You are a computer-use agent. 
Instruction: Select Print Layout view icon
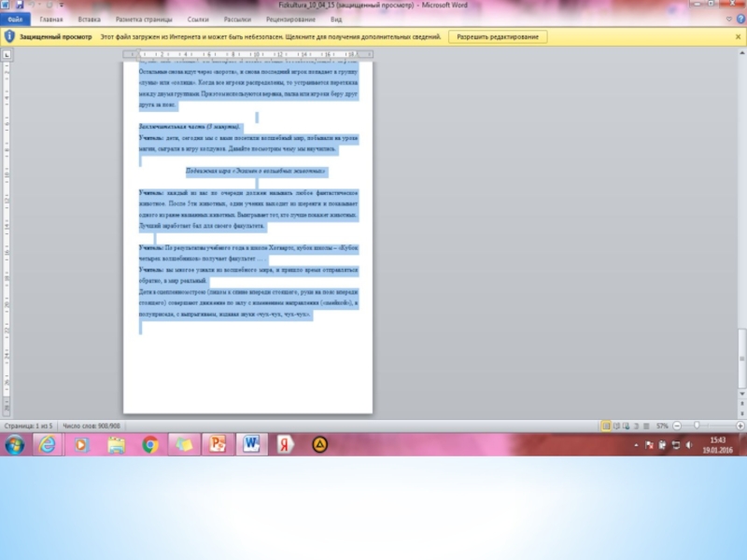[606, 427]
